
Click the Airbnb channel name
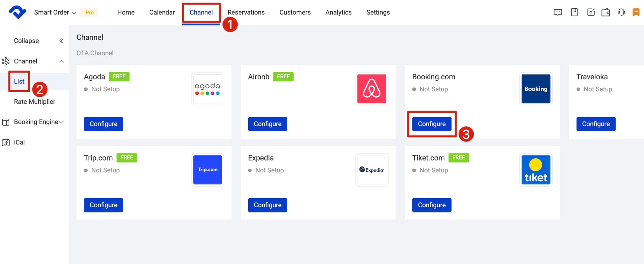tap(259, 77)
